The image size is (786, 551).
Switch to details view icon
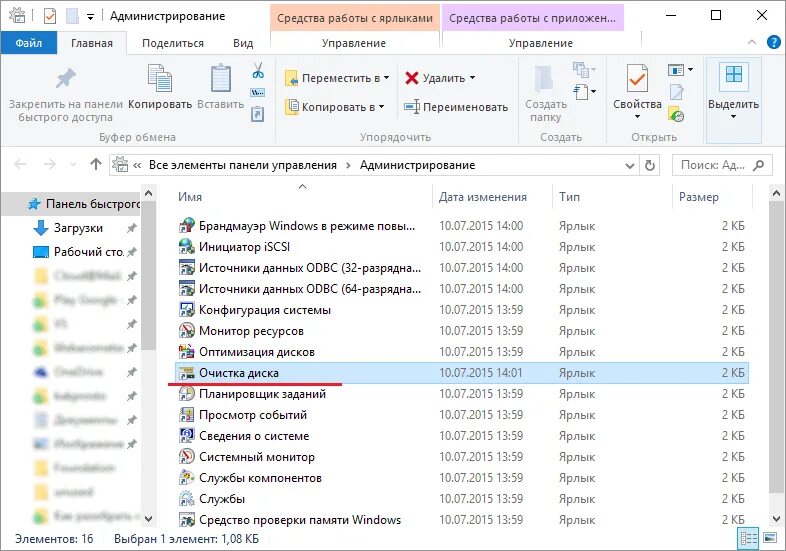748,539
